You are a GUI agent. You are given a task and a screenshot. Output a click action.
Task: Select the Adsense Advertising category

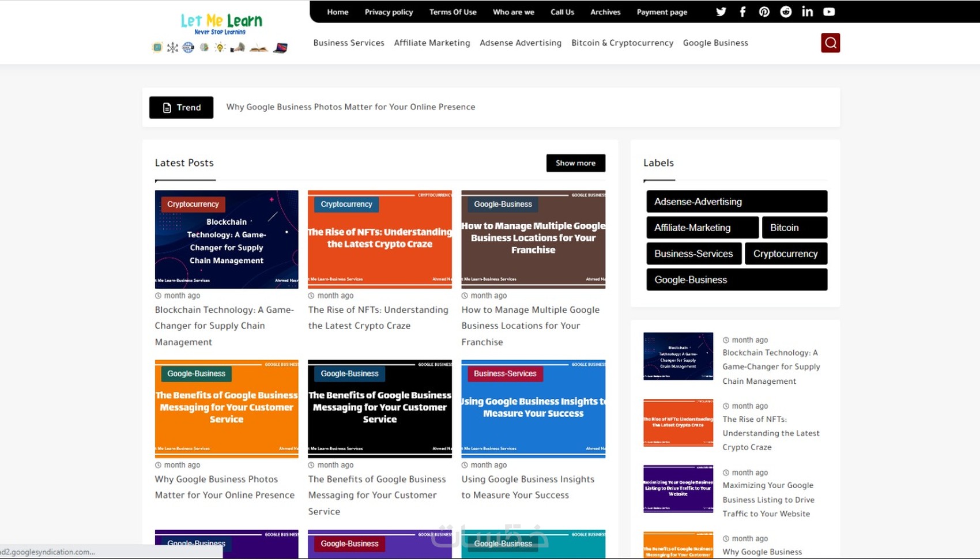(x=521, y=43)
